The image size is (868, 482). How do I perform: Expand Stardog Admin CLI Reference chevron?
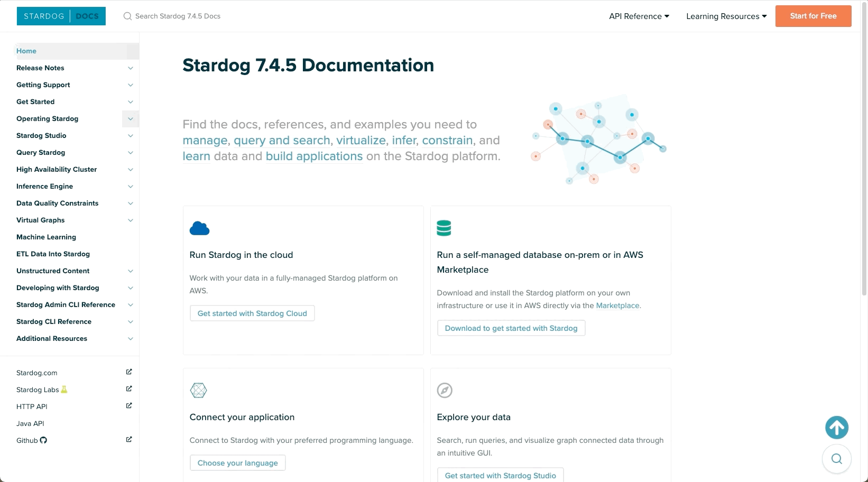131,305
